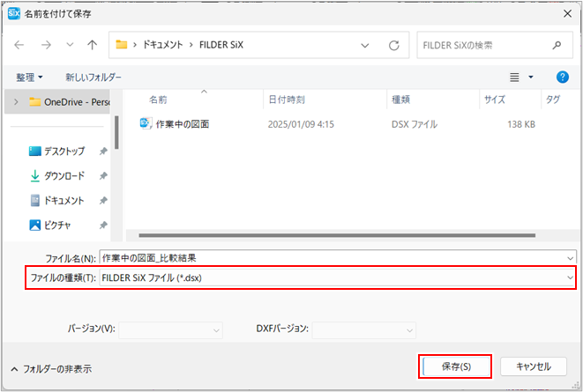The width and height of the screenshot is (583, 392).
Task: Refresh the FILDER SiX folder view
Action: coord(393,44)
